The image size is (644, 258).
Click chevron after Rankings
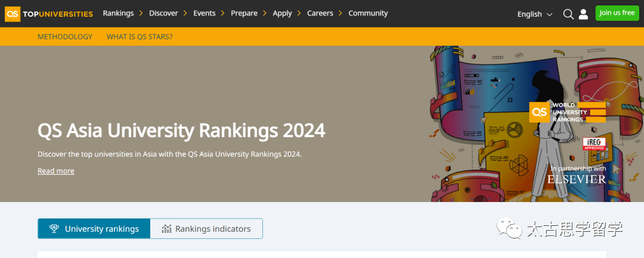point(141,13)
